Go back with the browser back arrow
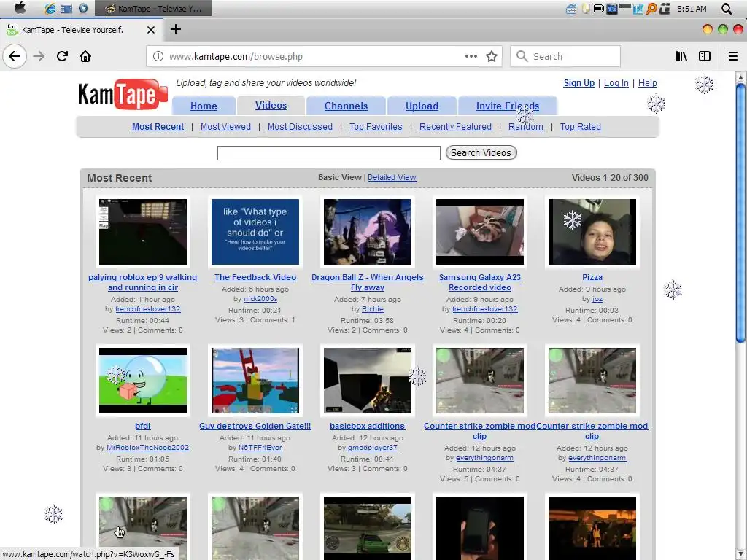The image size is (747, 560). click(x=15, y=57)
